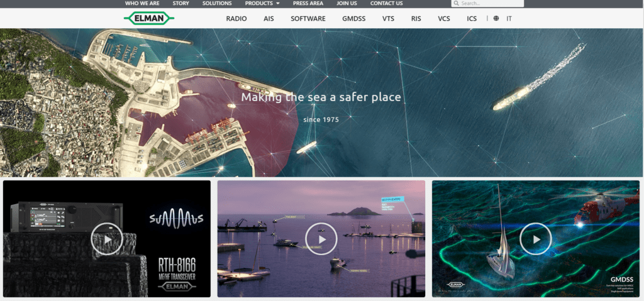Open the Who We Are page
Viewport: 644px width, 301px height.
(142, 4)
